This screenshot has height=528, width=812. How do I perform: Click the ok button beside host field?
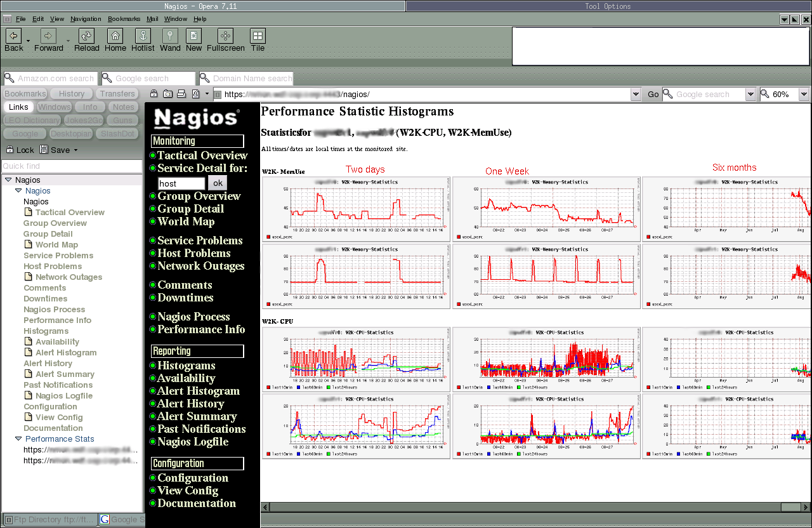click(217, 183)
